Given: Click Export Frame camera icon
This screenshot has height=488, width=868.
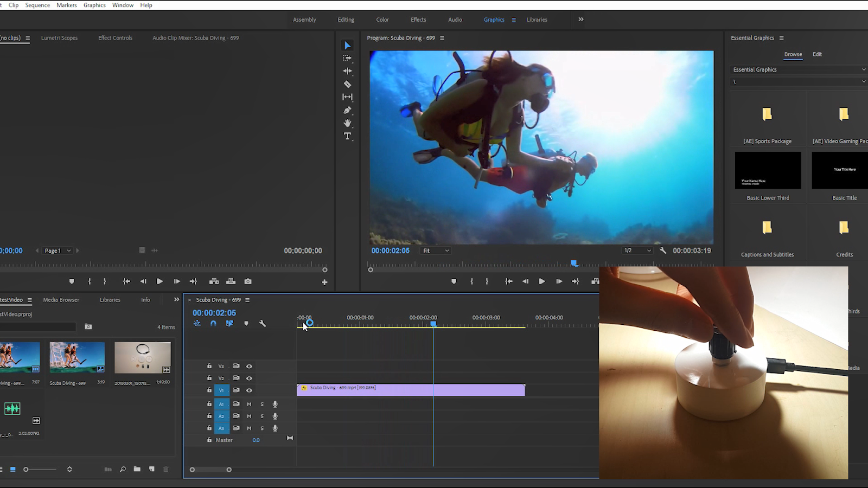Looking at the screenshot, I should point(248,281).
